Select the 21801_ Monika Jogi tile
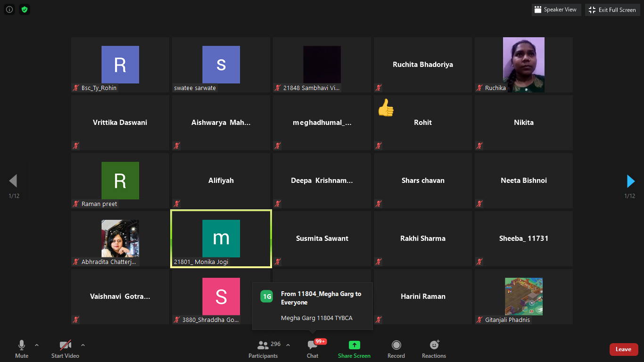 pyautogui.click(x=221, y=239)
